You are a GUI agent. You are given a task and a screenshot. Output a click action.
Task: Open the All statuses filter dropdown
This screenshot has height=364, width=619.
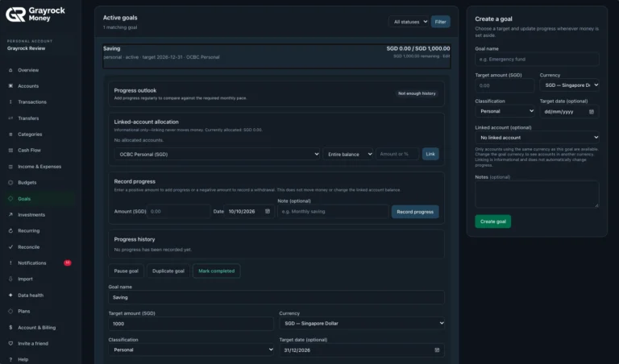point(409,22)
